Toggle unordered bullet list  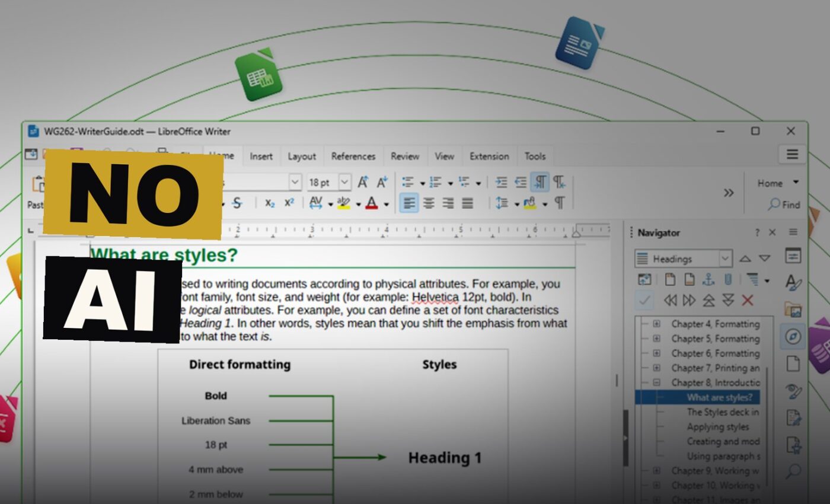pyautogui.click(x=408, y=182)
